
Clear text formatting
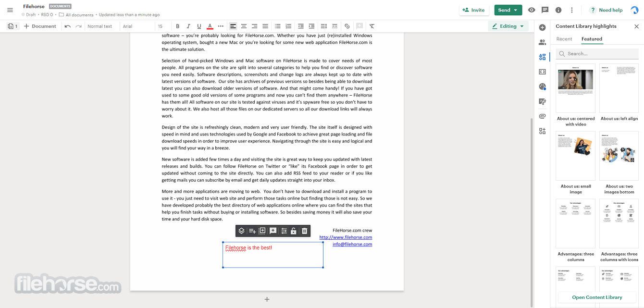click(x=372, y=26)
